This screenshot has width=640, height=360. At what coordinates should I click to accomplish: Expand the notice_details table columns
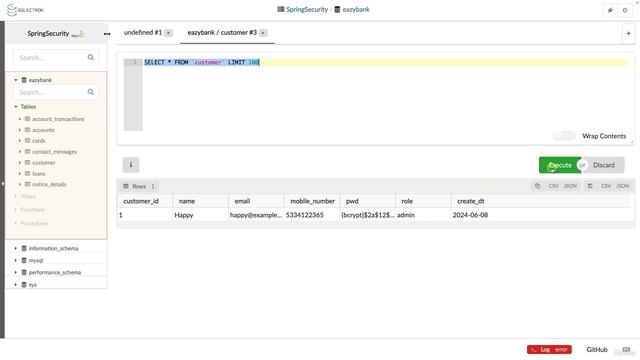tap(20, 184)
